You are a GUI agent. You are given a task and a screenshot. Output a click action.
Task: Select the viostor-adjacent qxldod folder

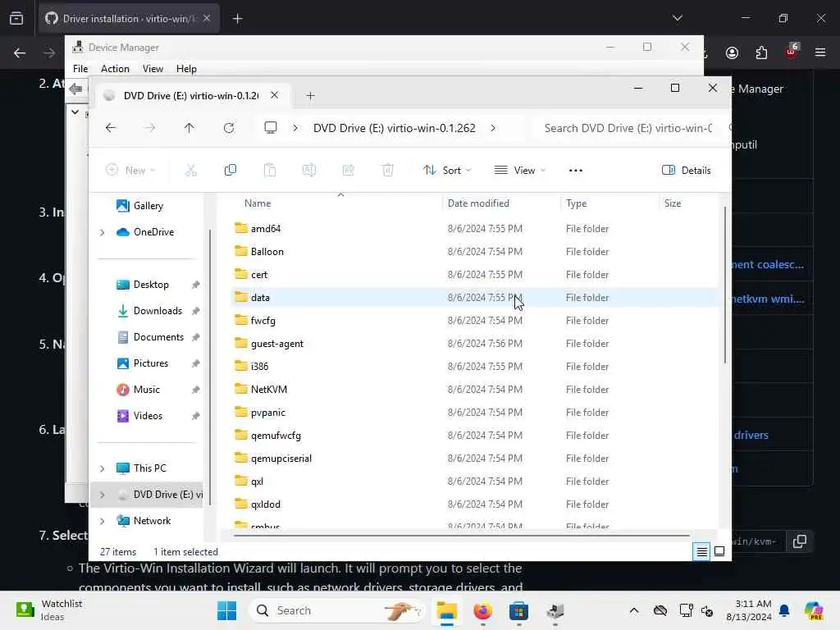[474, 504]
